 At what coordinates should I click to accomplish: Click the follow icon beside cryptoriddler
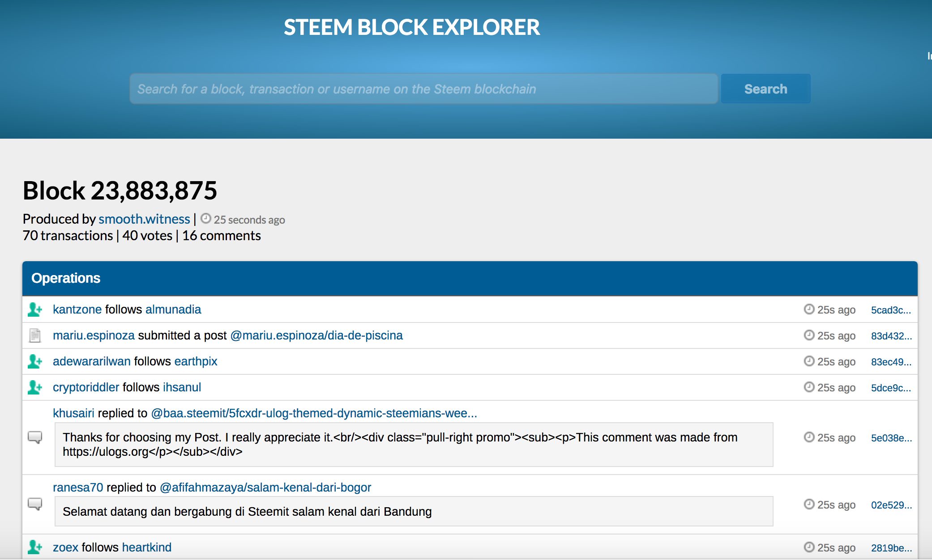click(x=35, y=387)
